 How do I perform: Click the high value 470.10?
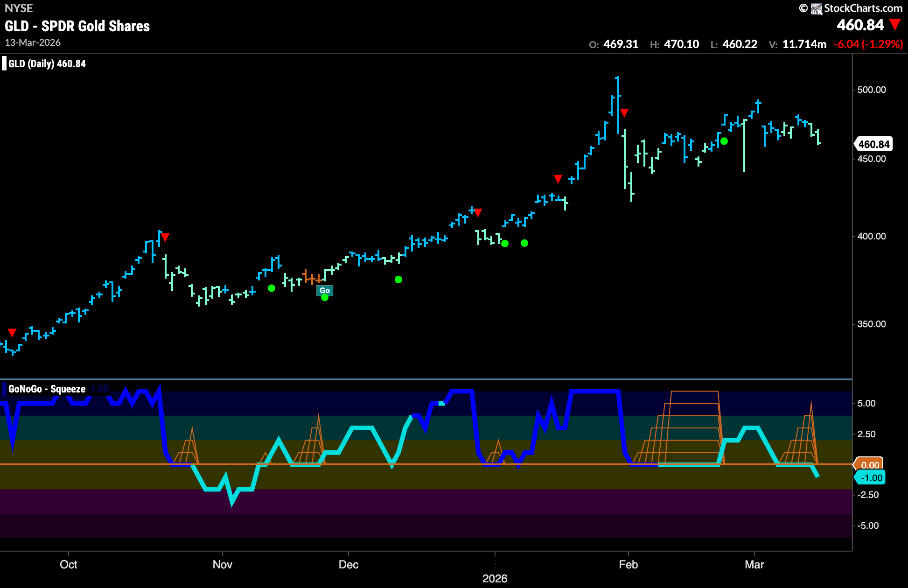click(681, 44)
